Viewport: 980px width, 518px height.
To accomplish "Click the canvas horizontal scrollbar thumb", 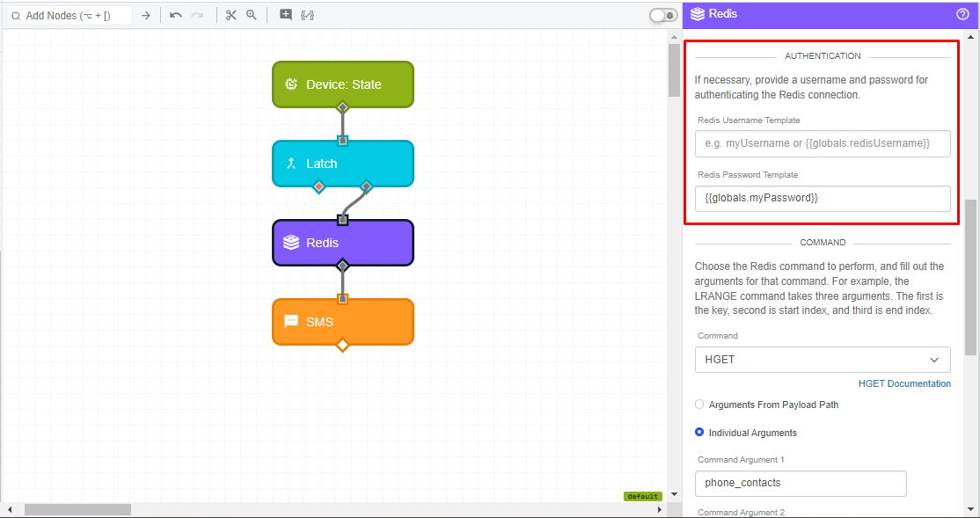I will [77, 510].
